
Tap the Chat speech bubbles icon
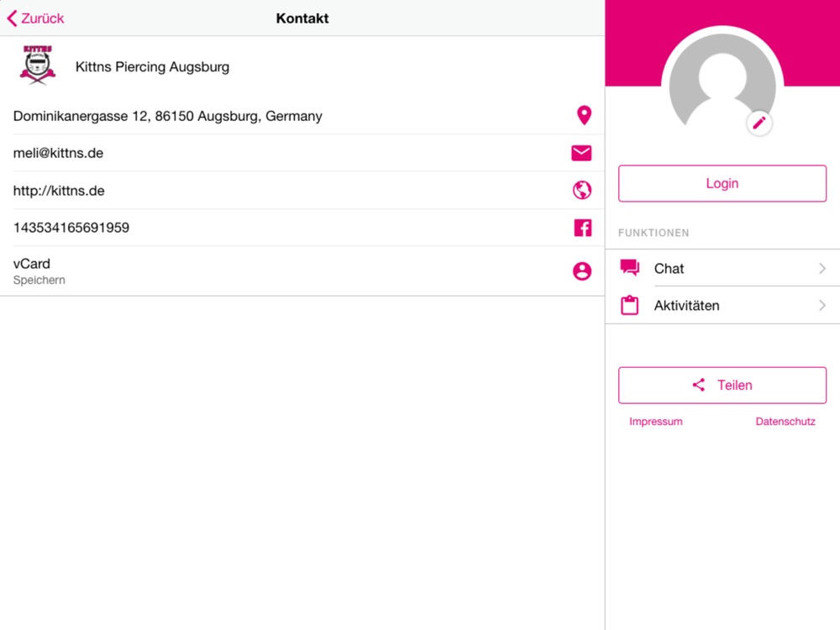630,268
